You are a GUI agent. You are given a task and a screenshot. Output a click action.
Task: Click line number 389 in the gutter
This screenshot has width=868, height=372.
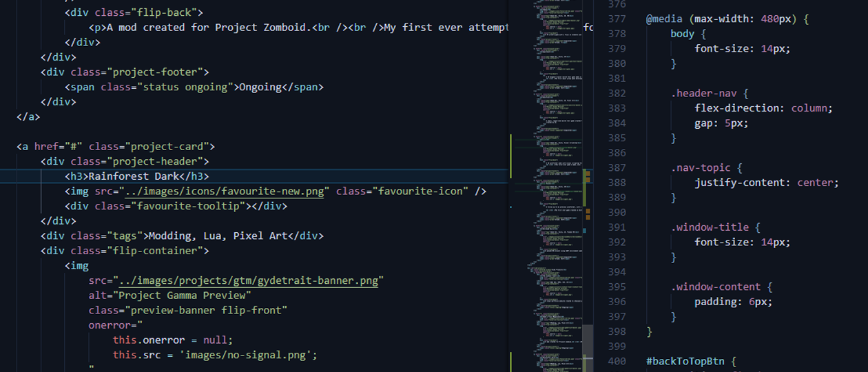click(617, 197)
